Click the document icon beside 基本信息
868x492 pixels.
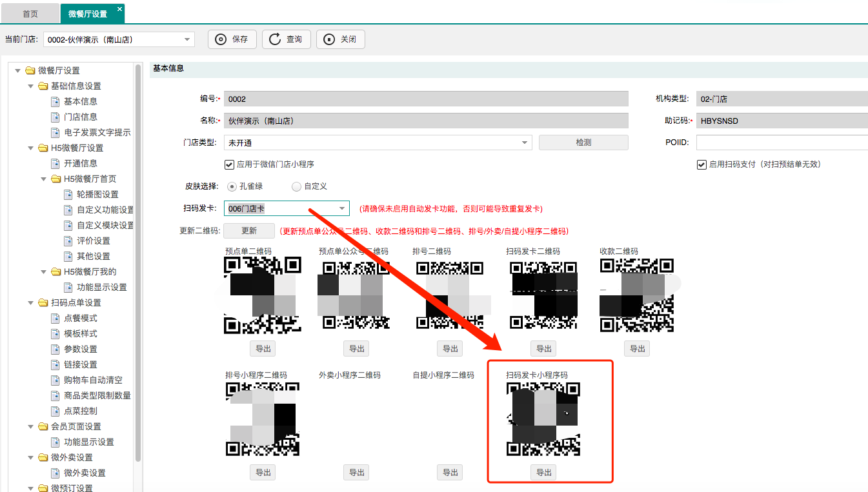point(56,101)
